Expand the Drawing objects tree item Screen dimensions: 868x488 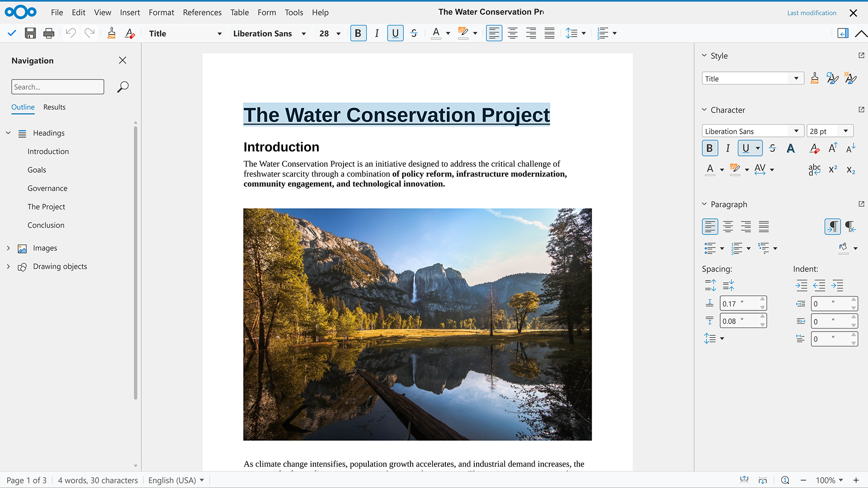click(x=8, y=267)
